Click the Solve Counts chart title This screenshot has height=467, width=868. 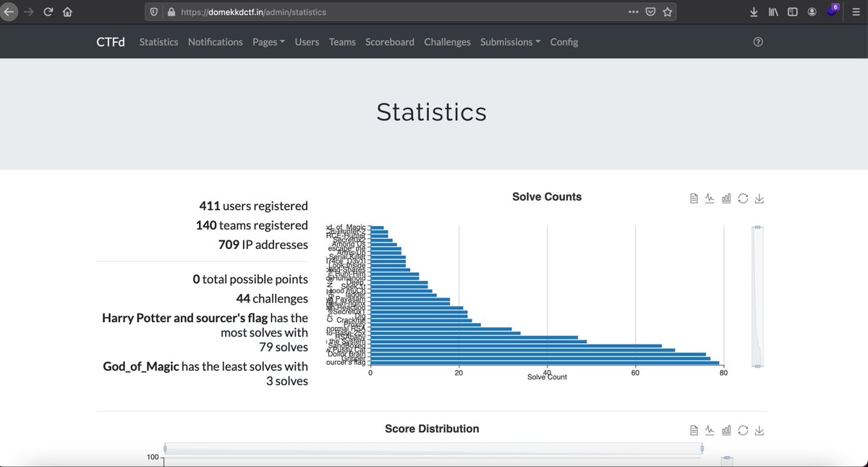click(x=547, y=197)
